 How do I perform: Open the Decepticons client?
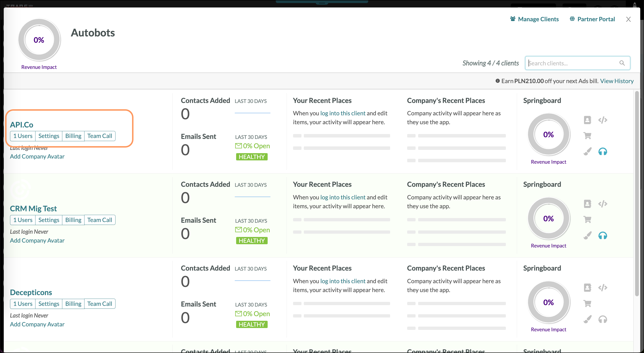click(31, 292)
